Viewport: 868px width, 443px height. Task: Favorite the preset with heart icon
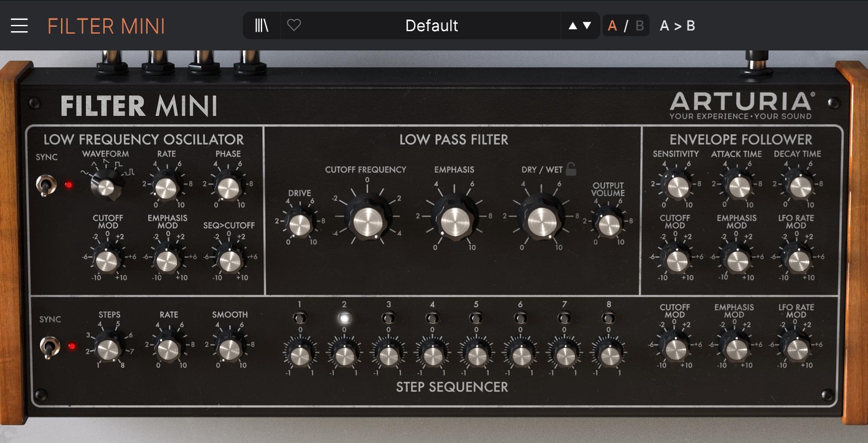[x=294, y=26]
